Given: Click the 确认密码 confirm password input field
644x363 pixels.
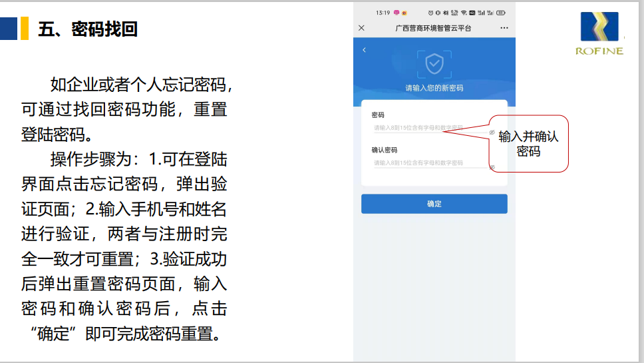Looking at the screenshot, I should 429,163.
